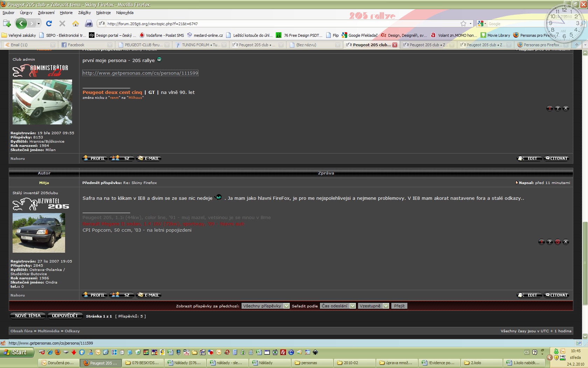Image resolution: width=588 pixels, height=368 pixels.
Task: Click the stop loading X icon
Action: point(62,23)
